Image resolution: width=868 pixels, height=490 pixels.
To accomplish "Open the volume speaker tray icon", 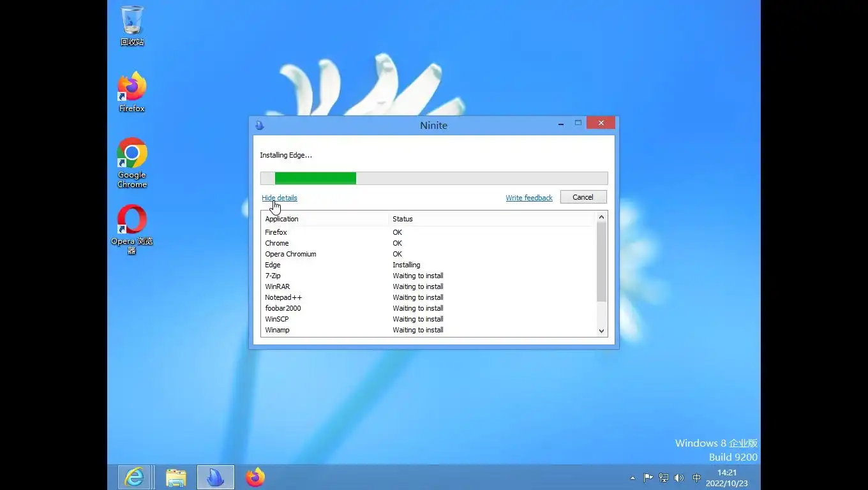I will click(x=679, y=478).
